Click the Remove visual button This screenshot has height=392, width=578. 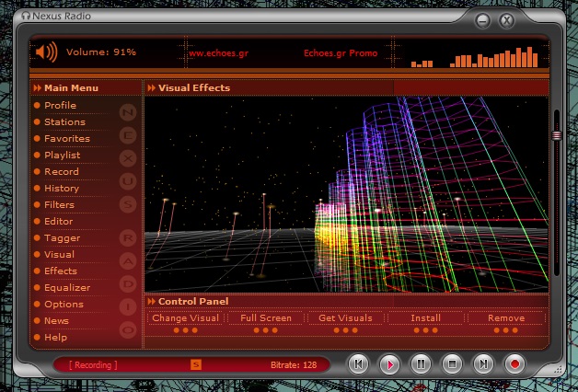(x=506, y=318)
